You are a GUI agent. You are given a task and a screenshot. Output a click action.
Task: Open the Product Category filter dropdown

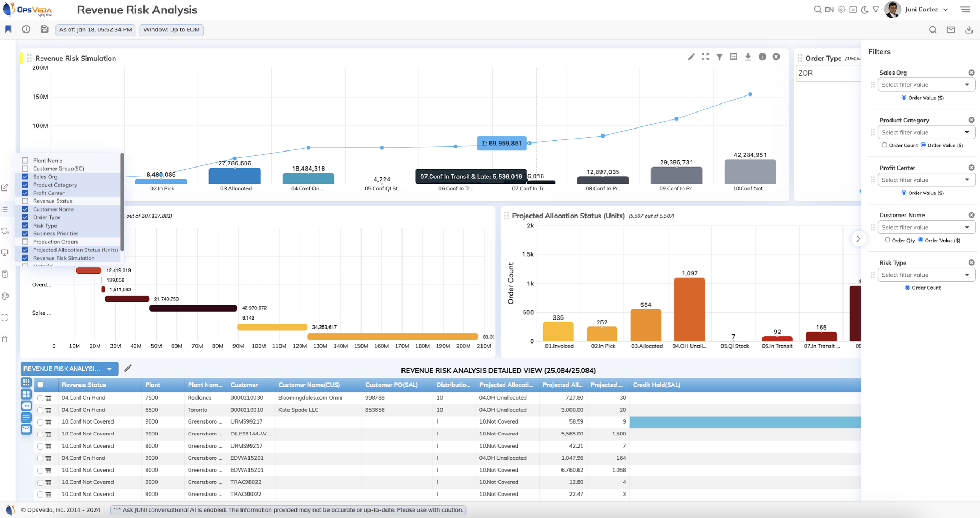(x=926, y=132)
